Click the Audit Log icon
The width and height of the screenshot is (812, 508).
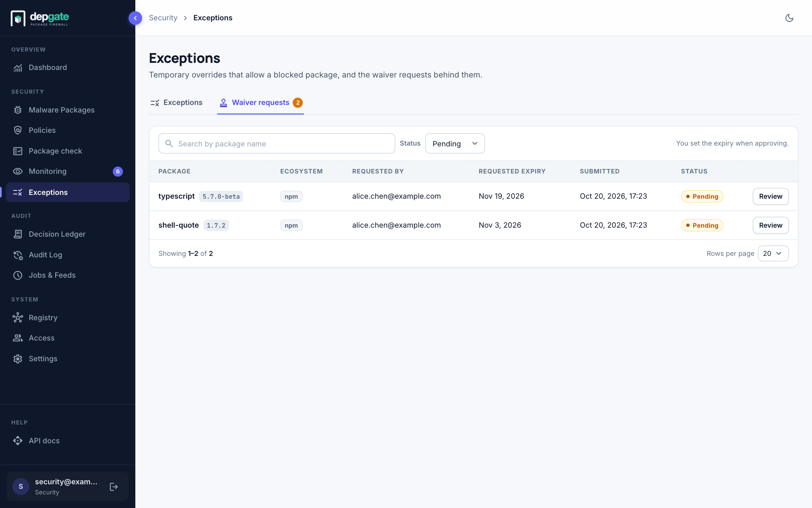(x=18, y=255)
